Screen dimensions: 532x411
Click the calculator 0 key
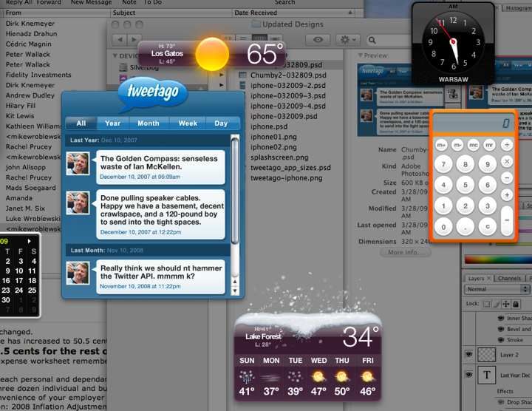coord(443,227)
